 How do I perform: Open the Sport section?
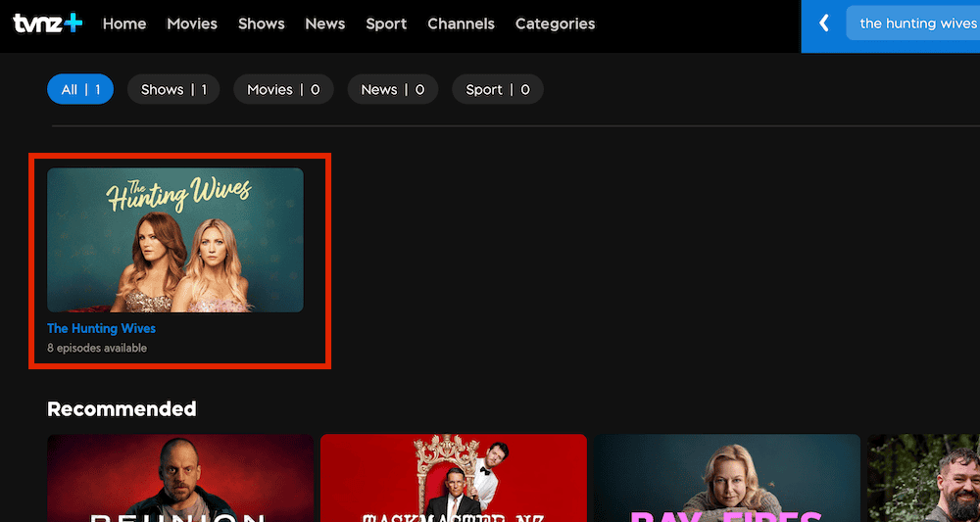[386, 24]
